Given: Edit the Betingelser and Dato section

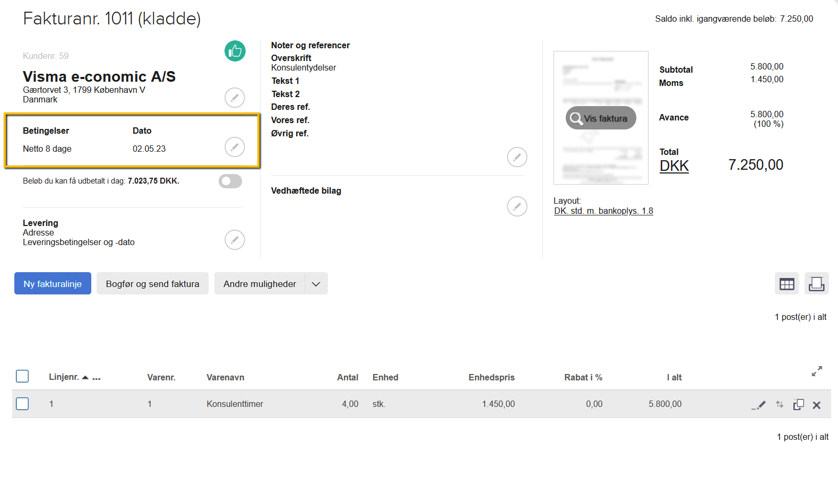Looking at the screenshot, I should click(235, 147).
